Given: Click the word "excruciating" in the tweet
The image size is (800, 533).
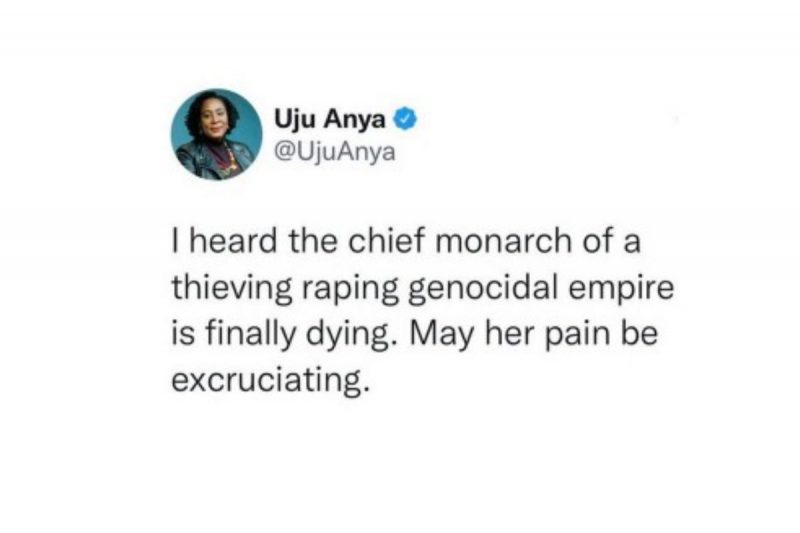Looking at the screenshot, I should pyautogui.click(x=269, y=380).
